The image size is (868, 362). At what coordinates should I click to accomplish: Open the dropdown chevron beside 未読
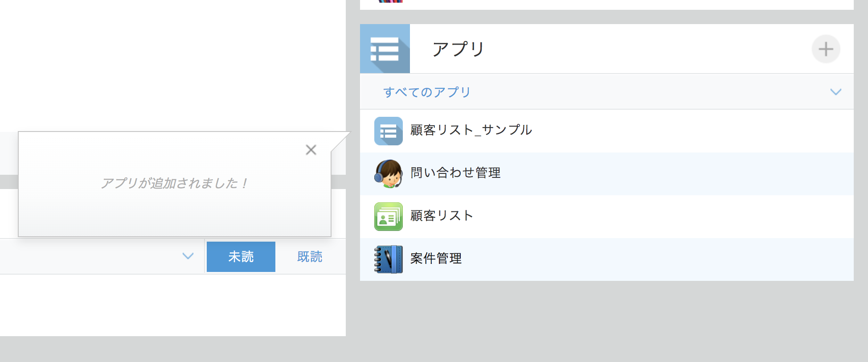(x=188, y=256)
